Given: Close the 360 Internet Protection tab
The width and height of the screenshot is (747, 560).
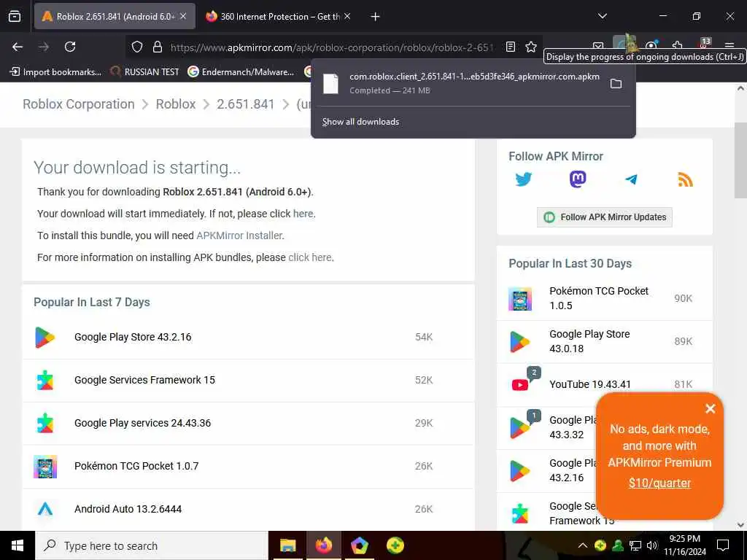Looking at the screenshot, I should click(347, 16).
